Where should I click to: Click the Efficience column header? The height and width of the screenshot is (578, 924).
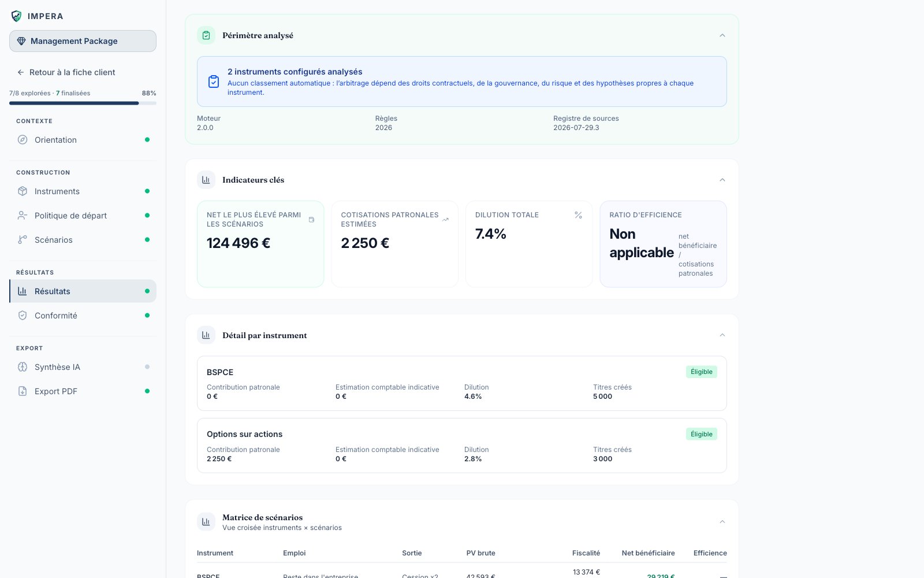(710, 553)
